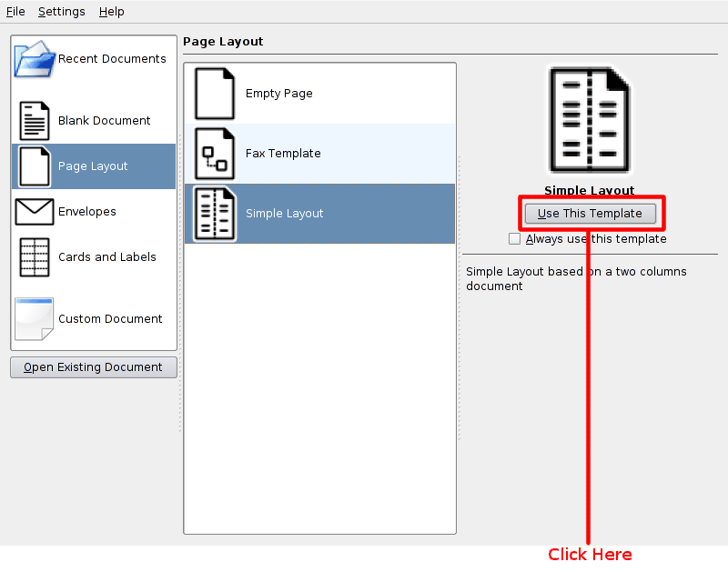This screenshot has width=728, height=582.
Task: Open the File menu
Action: pos(15,12)
